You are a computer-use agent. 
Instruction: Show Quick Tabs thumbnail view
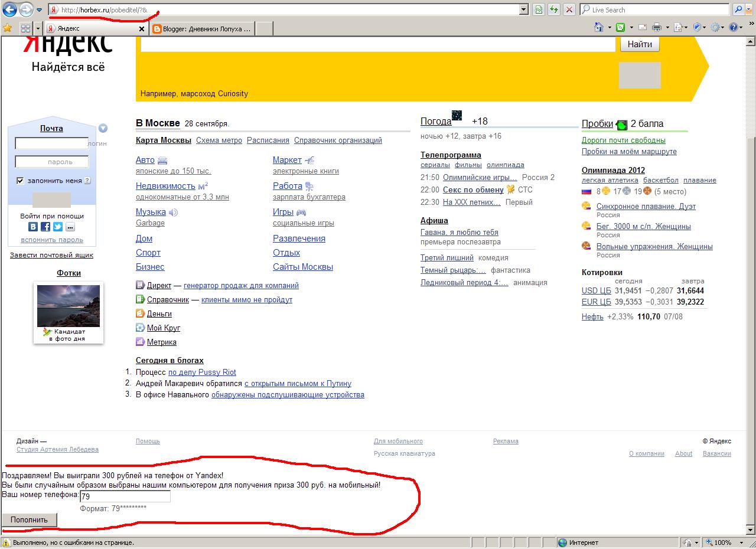coord(25,28)
